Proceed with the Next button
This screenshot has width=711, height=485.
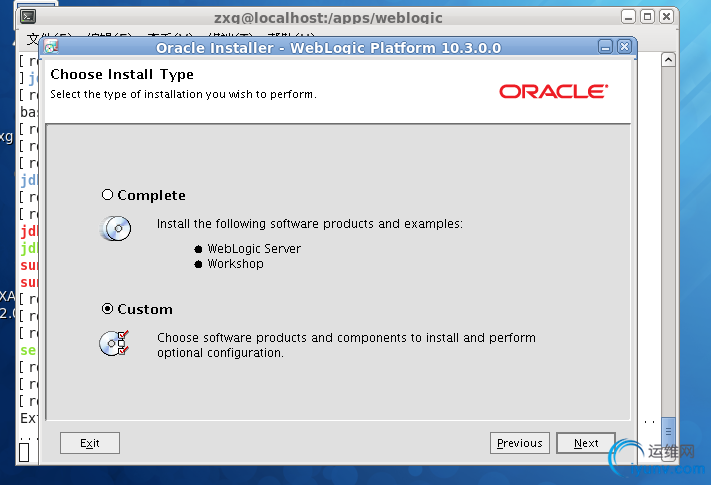coord(586,443)
